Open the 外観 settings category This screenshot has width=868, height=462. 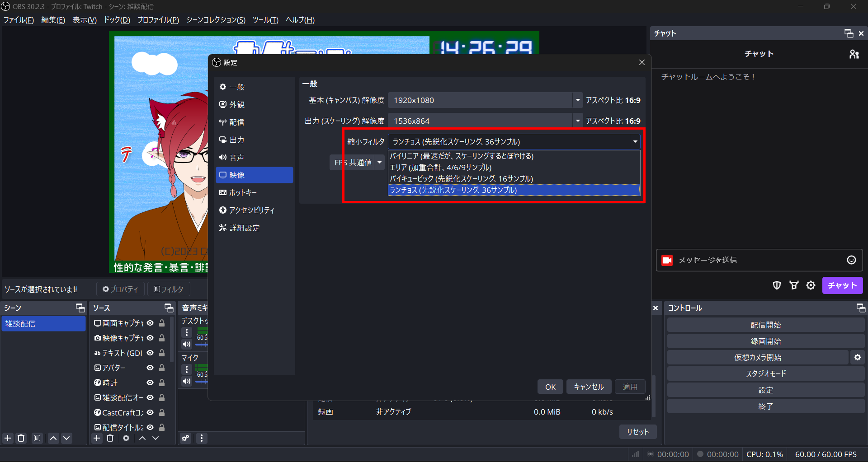[x=255, y=104]
